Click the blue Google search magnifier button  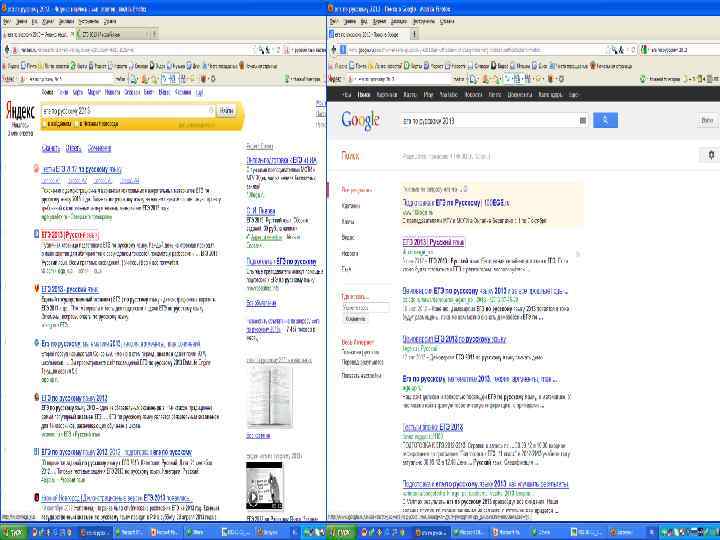pos(605,120)
